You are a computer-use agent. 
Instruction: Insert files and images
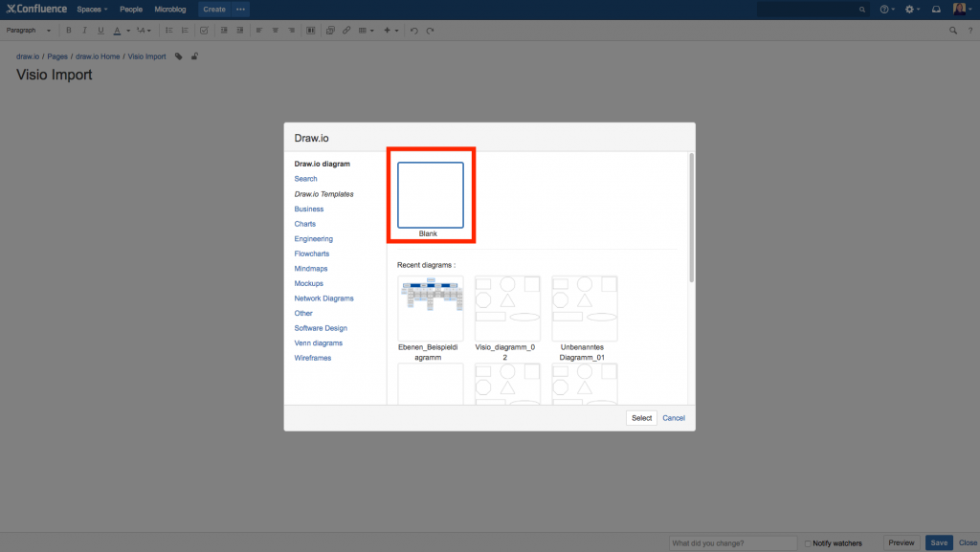330,30
